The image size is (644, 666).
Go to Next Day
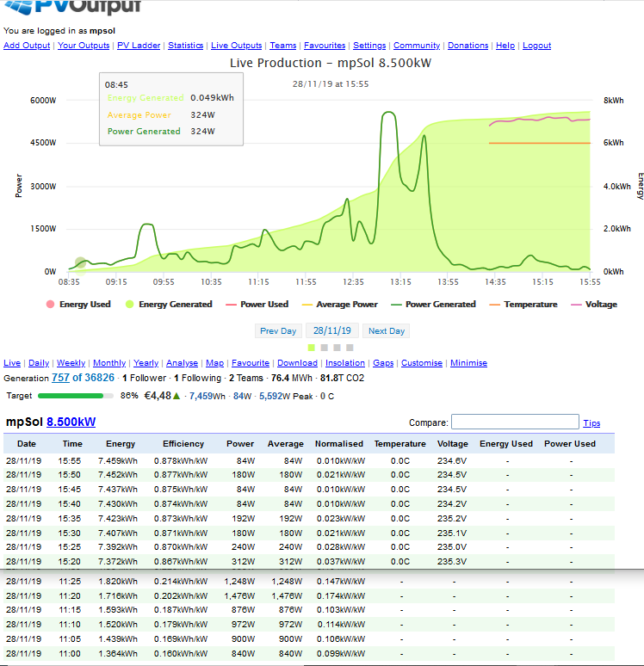(x=387, y=331)
